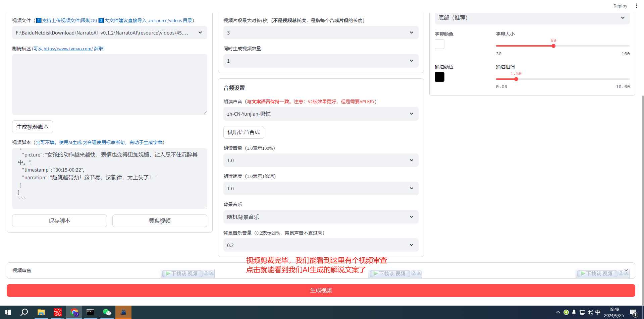Open the background music volume 0.2 dropdown
This screenshot has height=319, width=644.
[x=321, y=245]
